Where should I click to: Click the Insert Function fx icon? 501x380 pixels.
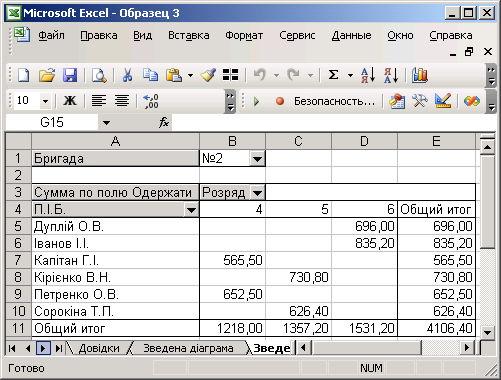pyautogui.click(x=164, y=122)
